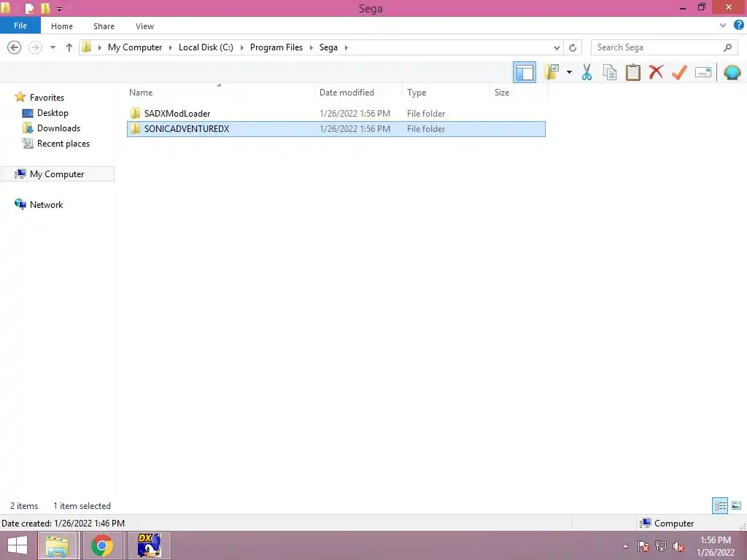
Task: Open Downloads in the navigation pane
Action: point(58,128)
